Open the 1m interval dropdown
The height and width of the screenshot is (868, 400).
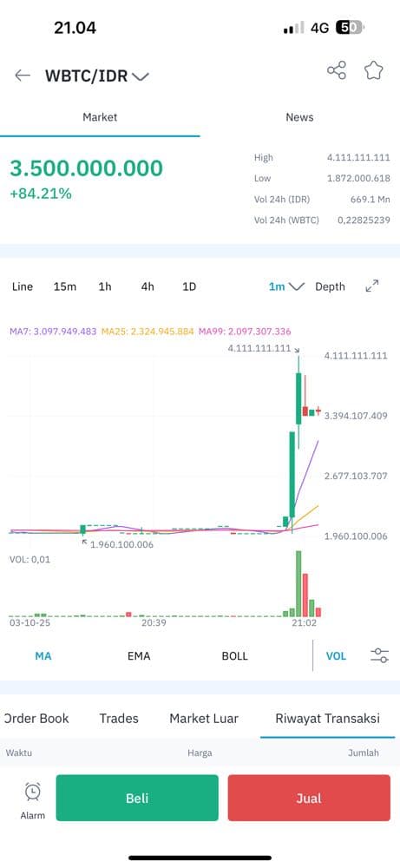pyautogui.click(x=286, y=286)
